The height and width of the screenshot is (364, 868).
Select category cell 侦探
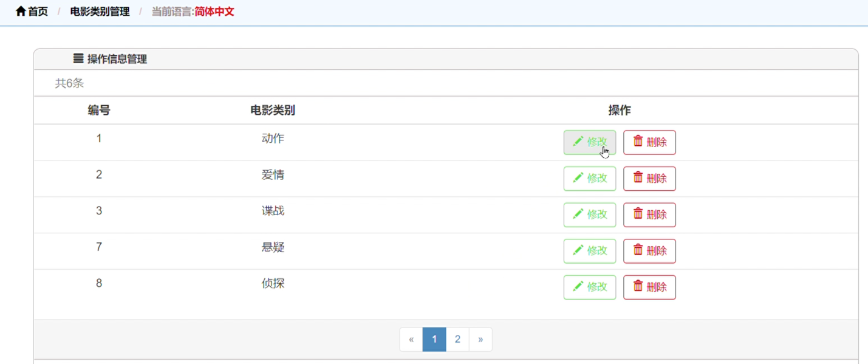coord(273,283)
